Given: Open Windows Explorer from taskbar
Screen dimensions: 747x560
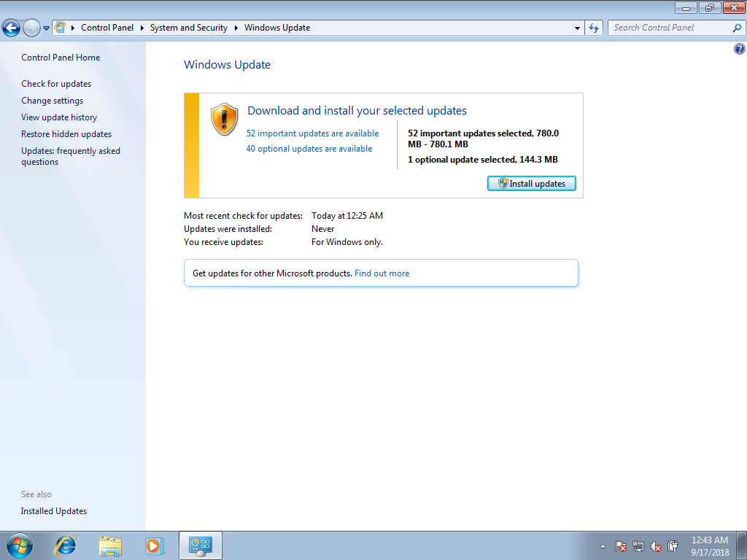Looking at the screenshot, I should coord(110,545).
